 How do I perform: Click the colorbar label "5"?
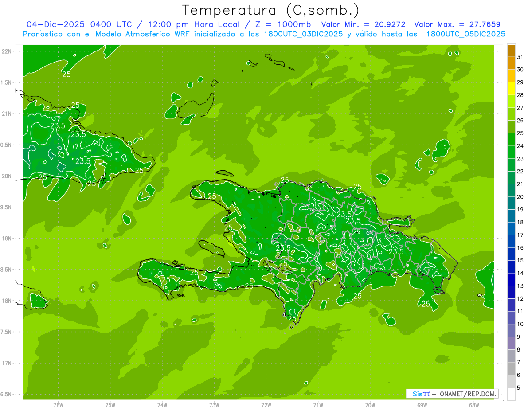pyautogui.click(x=519, y=388)
